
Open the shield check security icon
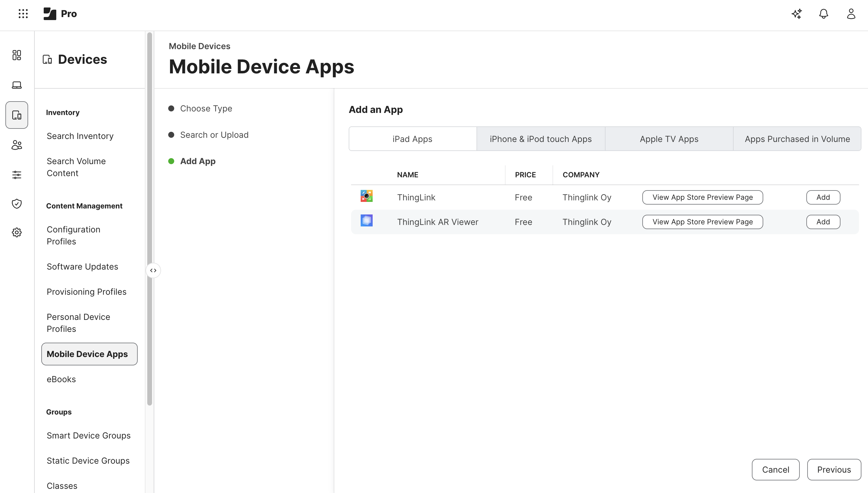point(16,204)
